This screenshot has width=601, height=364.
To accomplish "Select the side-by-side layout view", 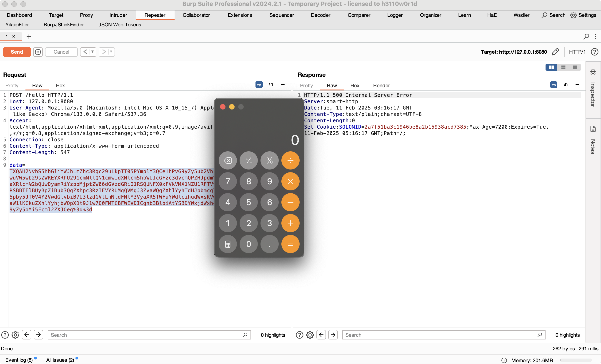I will pyautogui.click(x=551, y=67).
